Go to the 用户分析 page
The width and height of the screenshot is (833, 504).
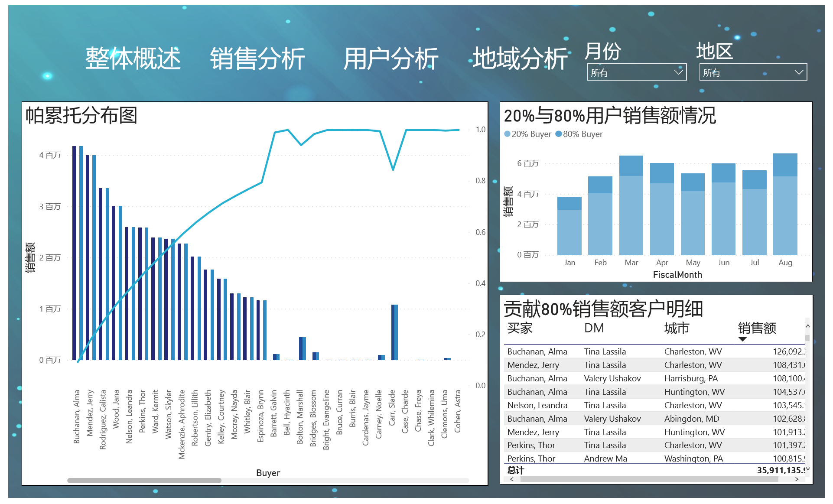point(390,59)
